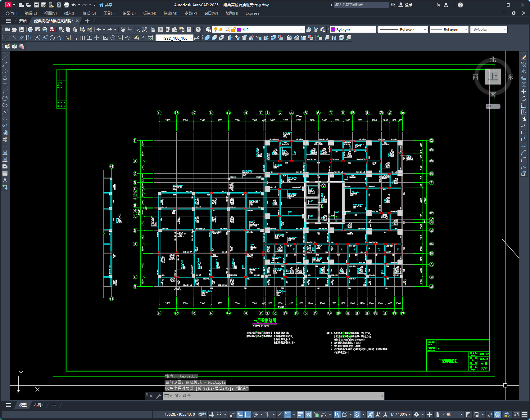Open the DWF publish icon

tap(52, 29)
